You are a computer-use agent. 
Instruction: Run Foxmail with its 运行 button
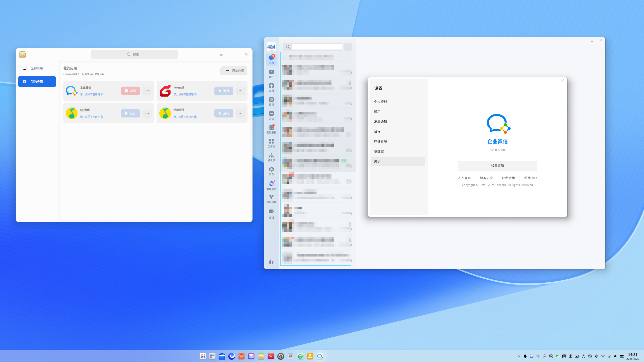(224, 91)
